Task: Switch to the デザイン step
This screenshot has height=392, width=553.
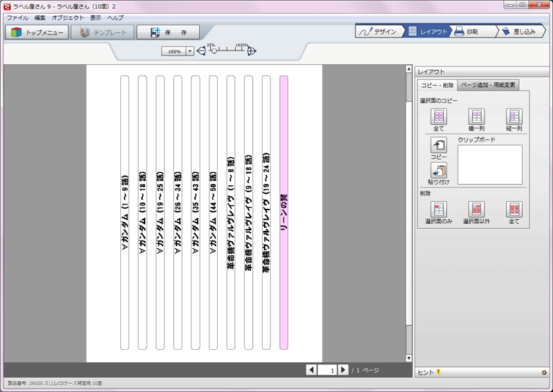Action: [x=379, y=32]
